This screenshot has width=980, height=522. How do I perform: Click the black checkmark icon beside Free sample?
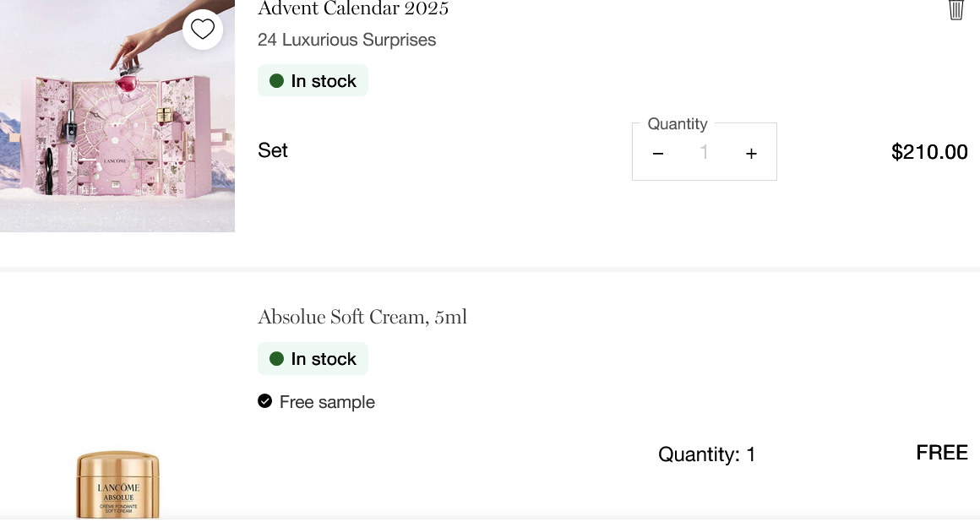tap(265, 401)
